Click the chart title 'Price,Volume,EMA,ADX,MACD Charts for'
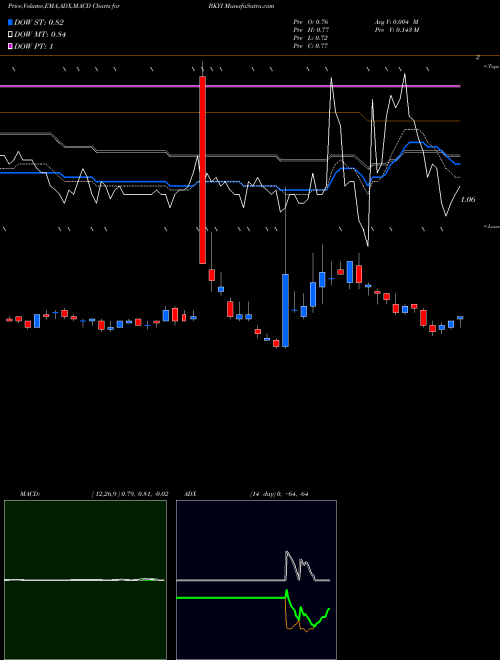 (x=64, y=6)
